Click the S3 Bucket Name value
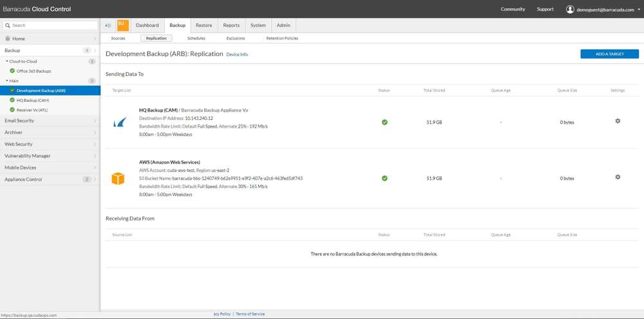This screenshot has height=319, width=644. click(x=238, y=179)
